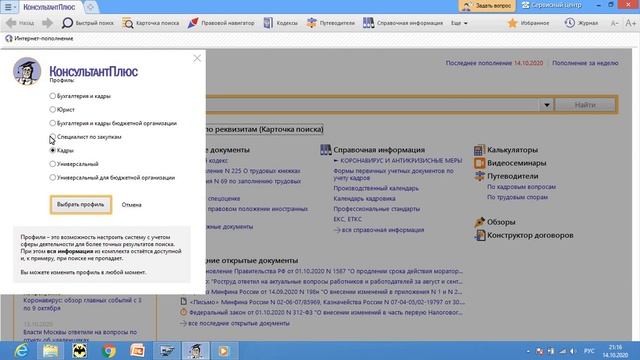Open Сервисный центр
The width and height of the screenshot is (640, 360).
(x=551, y=6)
